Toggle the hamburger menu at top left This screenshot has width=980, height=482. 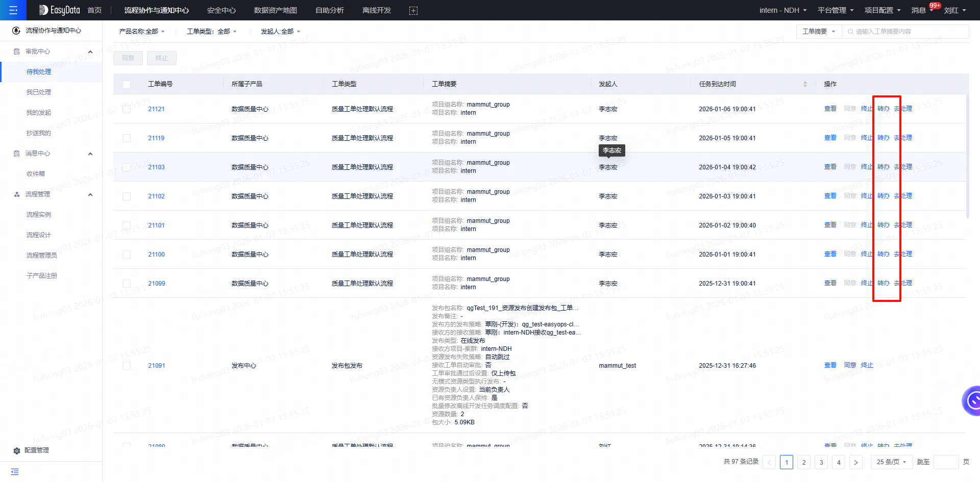pos(13,10)
